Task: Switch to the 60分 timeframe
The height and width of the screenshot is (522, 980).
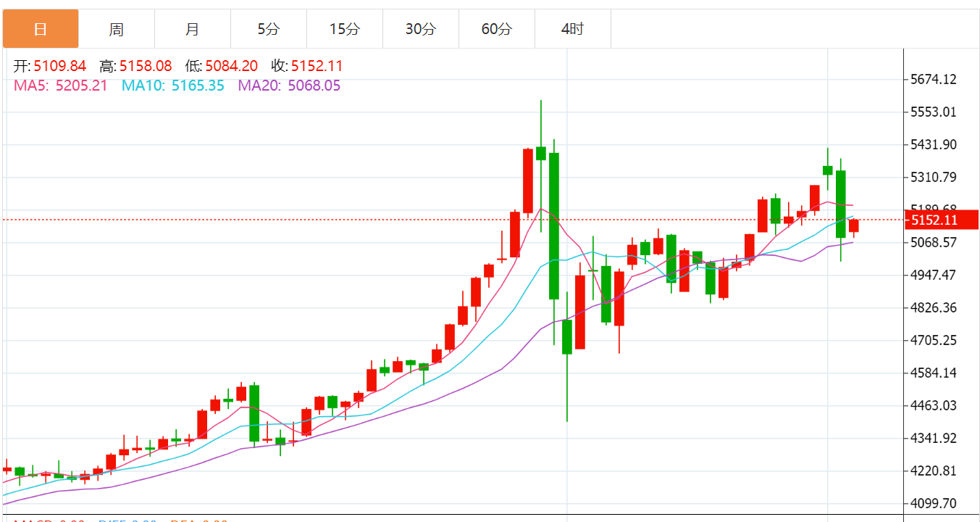Action: click(497, 29)
